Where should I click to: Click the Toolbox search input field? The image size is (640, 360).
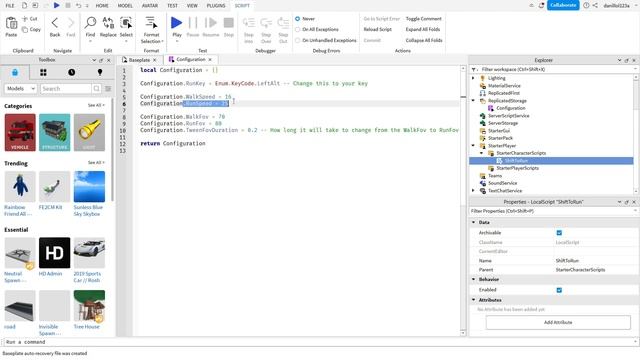66,89
